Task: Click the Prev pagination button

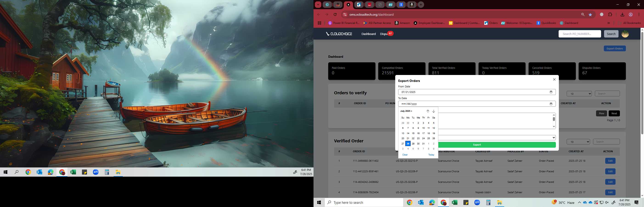Action: click(x=601, y=113)
